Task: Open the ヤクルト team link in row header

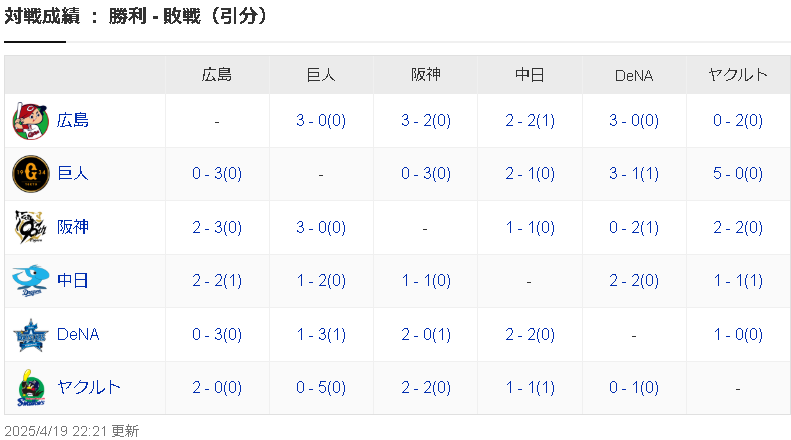Action: 89,388
